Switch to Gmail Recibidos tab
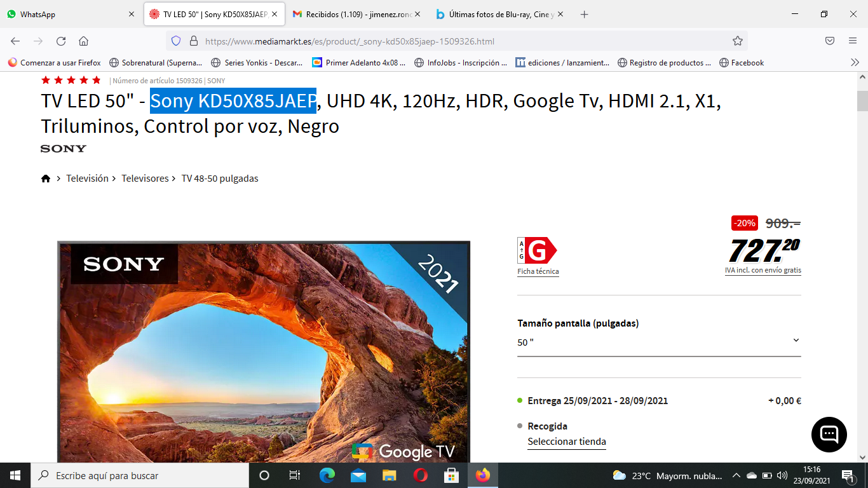The image size is (868, 488). point(356,14)
